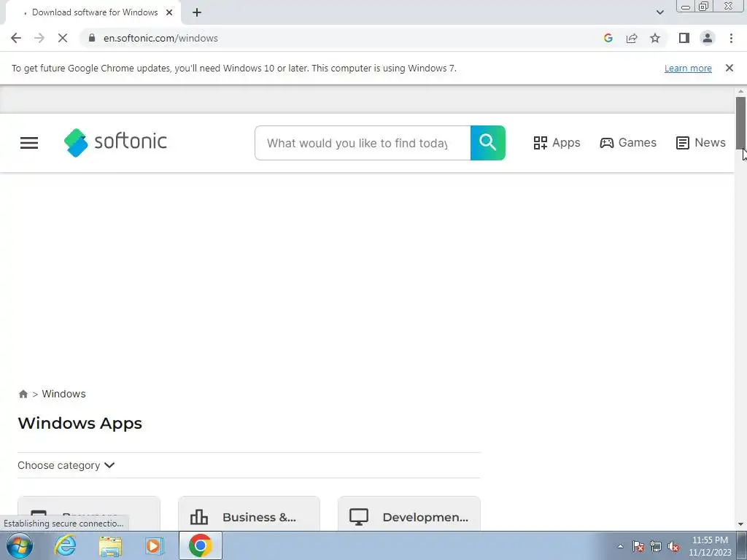Open the Apps section in Softonic header
This screenshot has width=747, height=560.
(557, 143)
